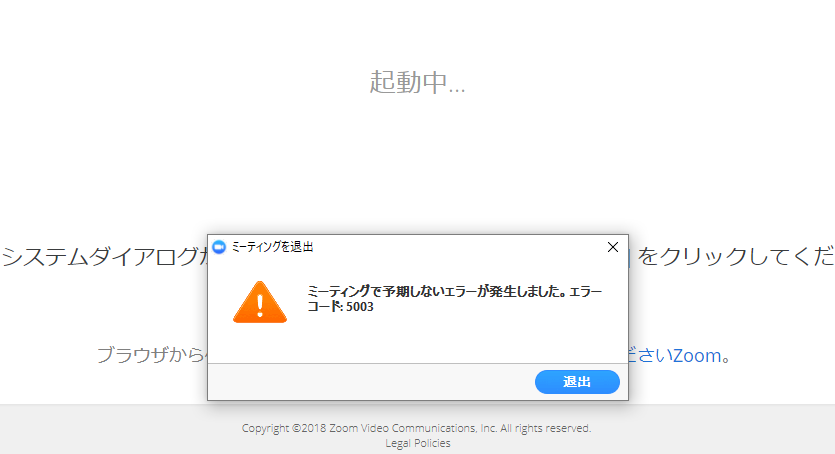This screenshot has width=835, height=454.
Task: Open the Legal Policies link
Action: tap(418, 443)
